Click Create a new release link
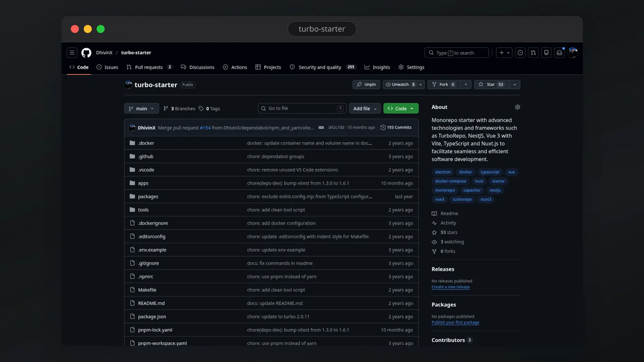The height and width of the screenshot is (362, 644). pos(451,287)
